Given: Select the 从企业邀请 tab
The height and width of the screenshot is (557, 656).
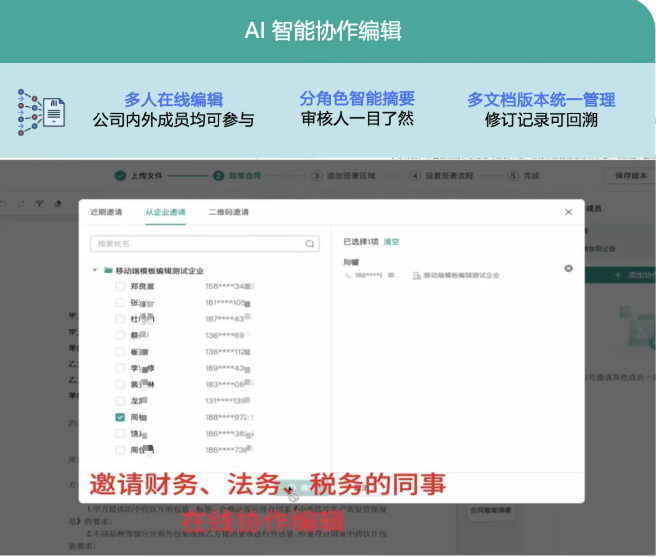Looking at the screenshot, I should click(x=165, y=213).
